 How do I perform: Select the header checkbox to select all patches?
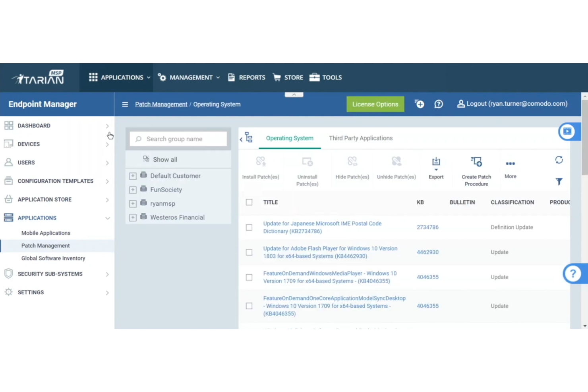click(x=249, y=202)
